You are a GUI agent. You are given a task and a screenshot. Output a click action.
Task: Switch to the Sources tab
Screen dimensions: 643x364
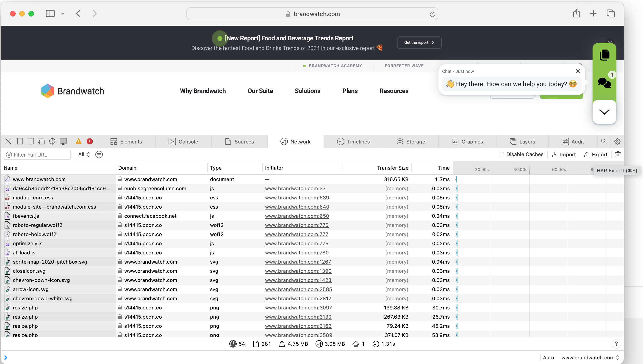point(240,141)
